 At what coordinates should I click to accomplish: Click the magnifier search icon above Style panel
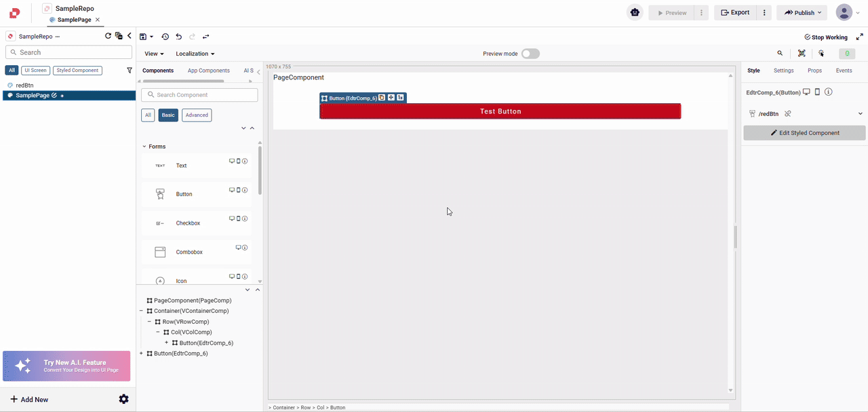click(780, 54)
